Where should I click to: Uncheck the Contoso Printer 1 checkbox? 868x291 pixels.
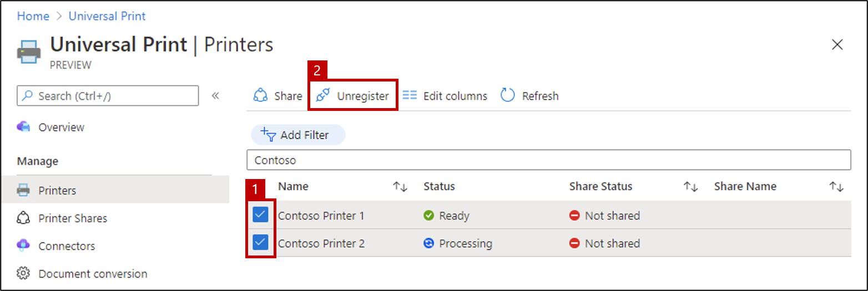(x=260, y=215)
